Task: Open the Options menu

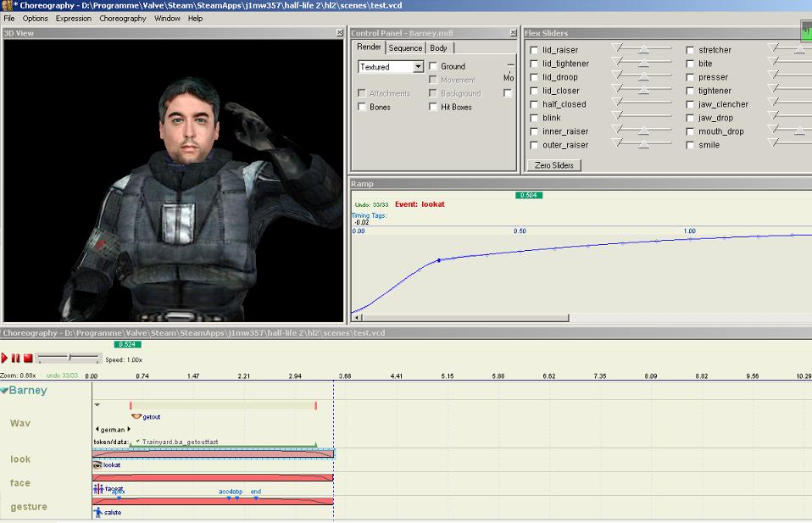Action: tap(36, 18)
